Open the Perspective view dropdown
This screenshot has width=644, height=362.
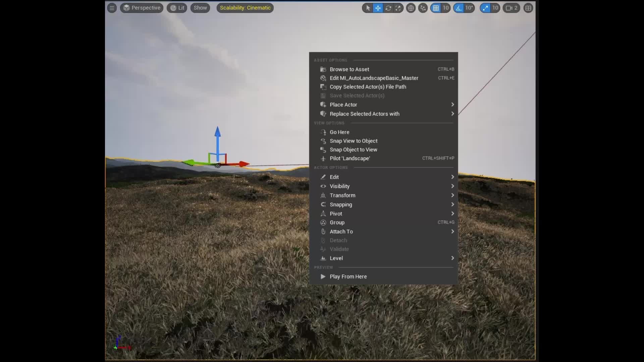[x=141, y=8]
